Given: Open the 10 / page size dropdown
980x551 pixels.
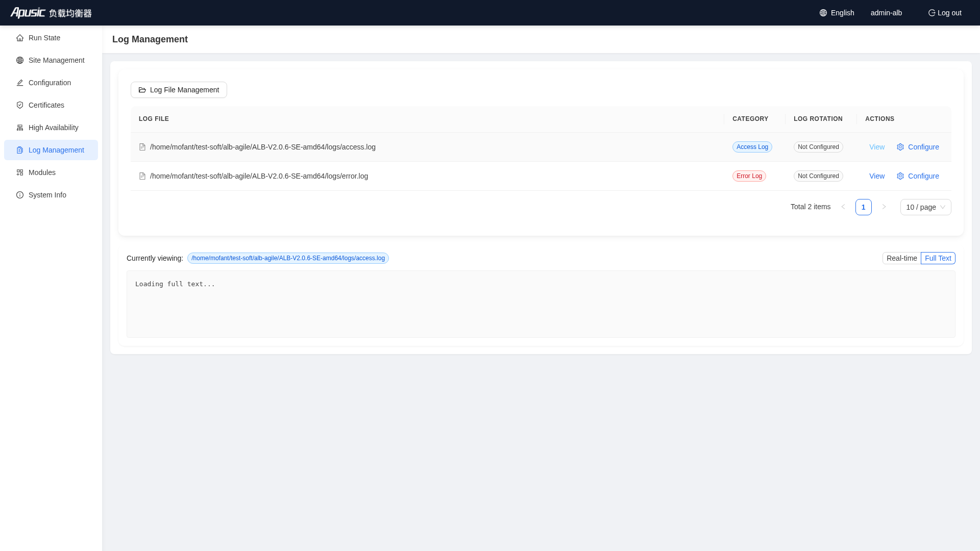Looking at the screenshot, I should (x=925, y=207).
